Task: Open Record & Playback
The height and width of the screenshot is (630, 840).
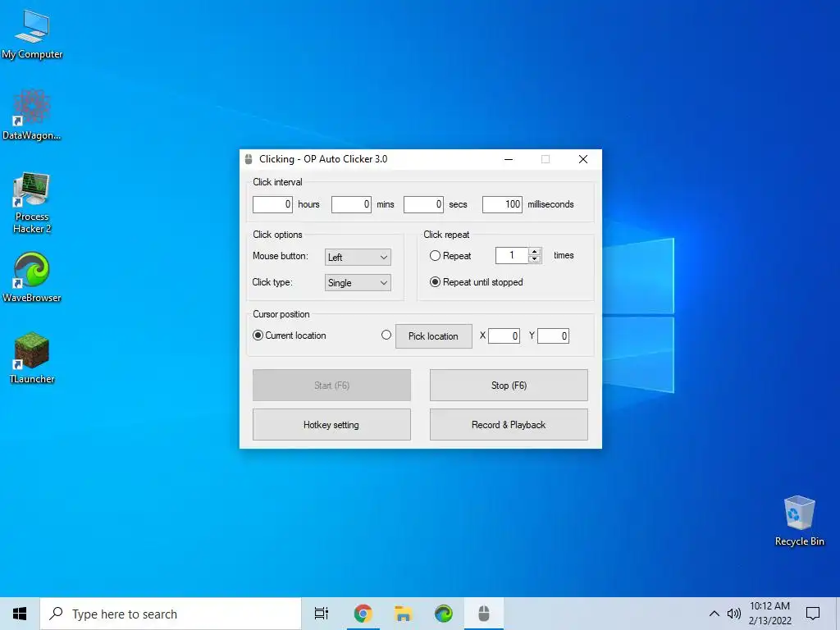Action: [x=509, y=425]
